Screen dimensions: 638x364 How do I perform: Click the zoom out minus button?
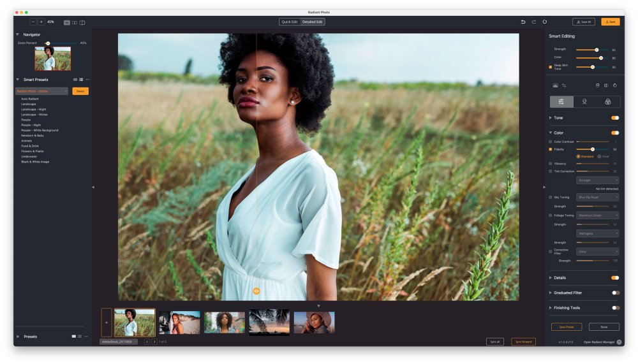point(33,22)
